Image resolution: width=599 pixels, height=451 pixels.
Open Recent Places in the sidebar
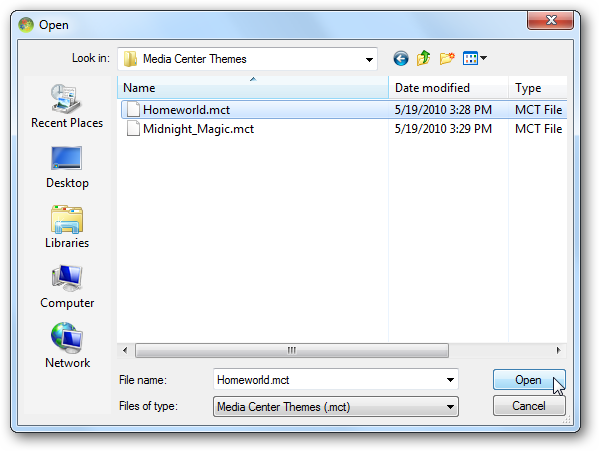[x=67, y=107]
